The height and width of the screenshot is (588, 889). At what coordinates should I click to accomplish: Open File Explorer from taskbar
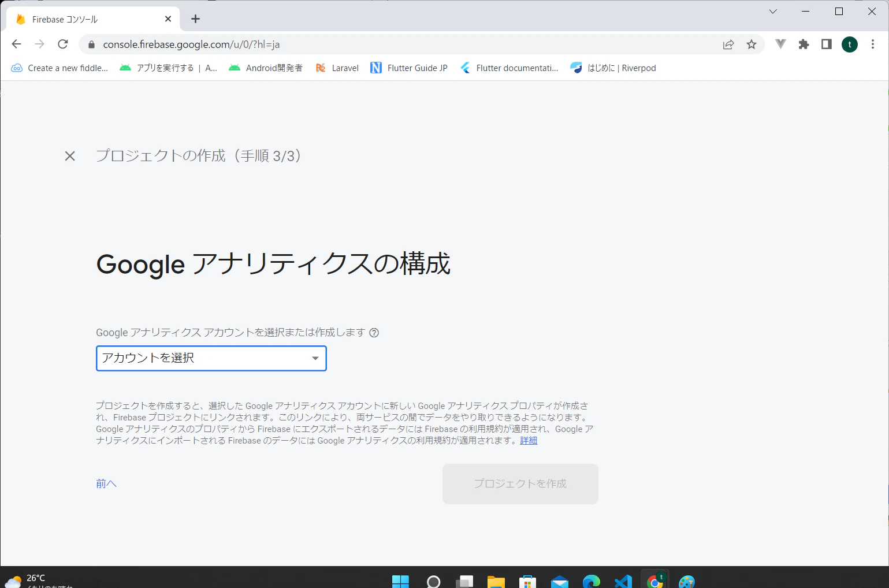click(x=496, y=581)
